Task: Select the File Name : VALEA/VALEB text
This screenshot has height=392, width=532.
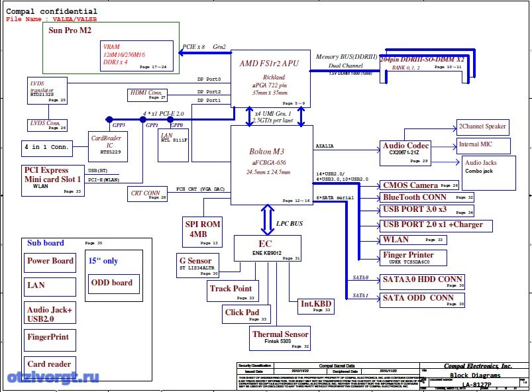Action: click(x=51, y=19)
